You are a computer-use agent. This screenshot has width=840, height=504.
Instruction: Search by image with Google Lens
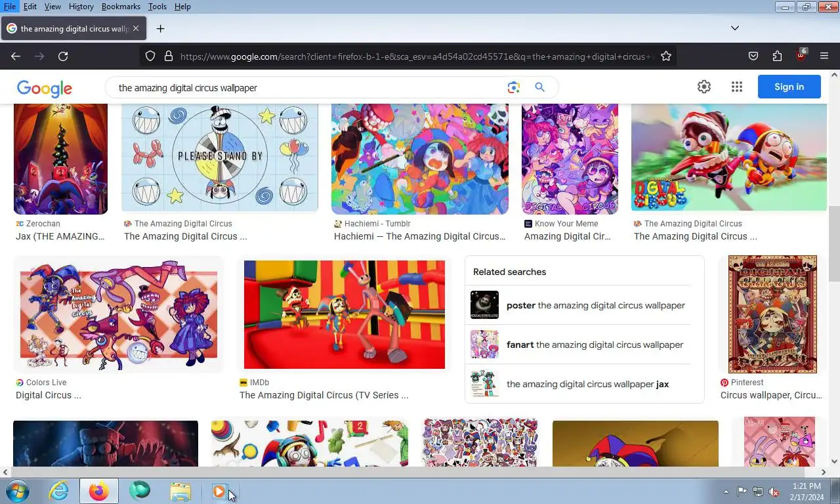(x=513, y=87)
